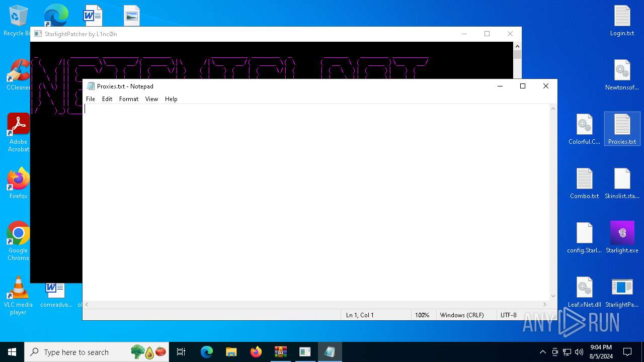Click the taskbar search box
The image size is (644, 362).
[98, 352]
